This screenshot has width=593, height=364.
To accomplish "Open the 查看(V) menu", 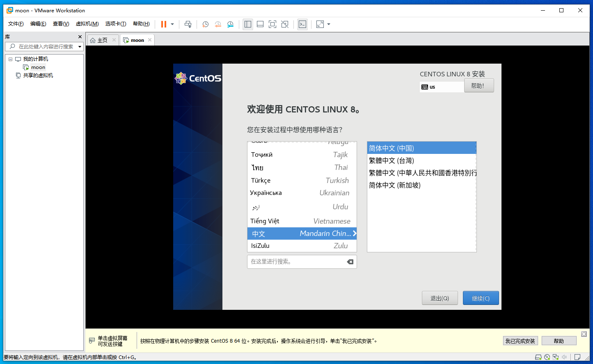I will pos(61,24).
